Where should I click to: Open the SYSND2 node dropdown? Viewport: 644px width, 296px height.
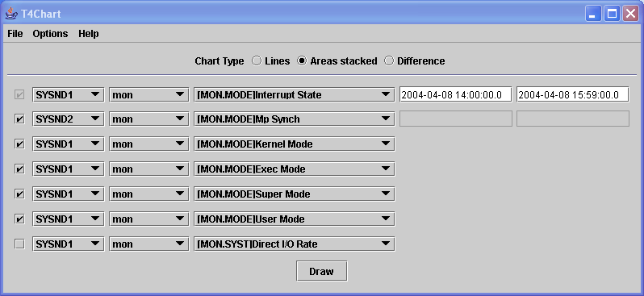[68, 119]
